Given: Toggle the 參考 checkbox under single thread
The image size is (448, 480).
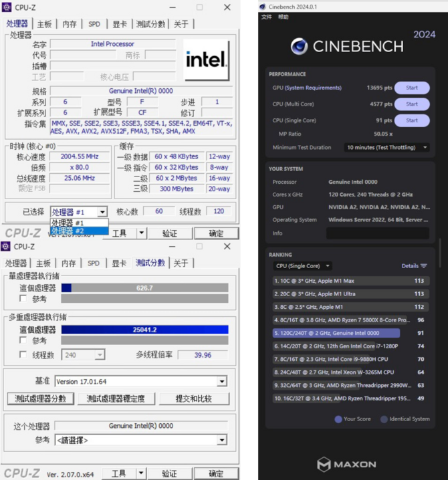Looking at the screenshot, I should point(23,298).
